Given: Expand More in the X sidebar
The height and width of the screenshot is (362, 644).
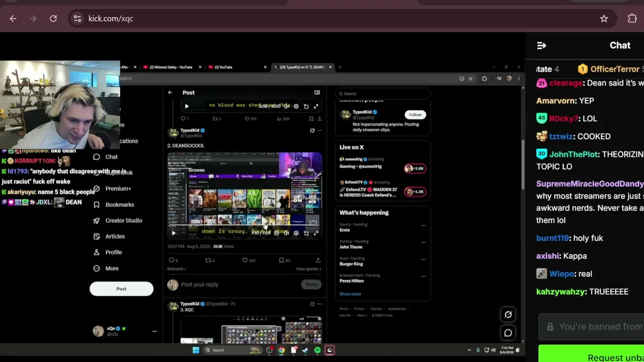Looking at the screenshot, I should [106, 268].
